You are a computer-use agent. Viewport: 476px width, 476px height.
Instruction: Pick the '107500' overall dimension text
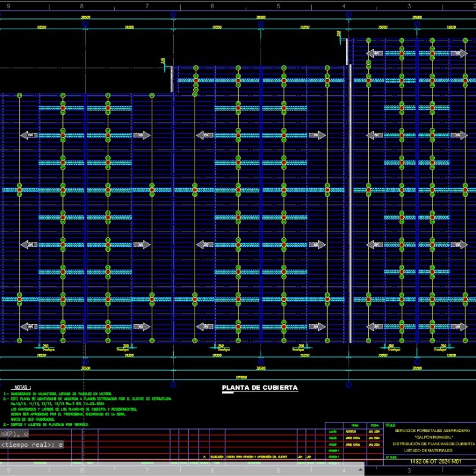pyautogui.click(x=242, y=377)
